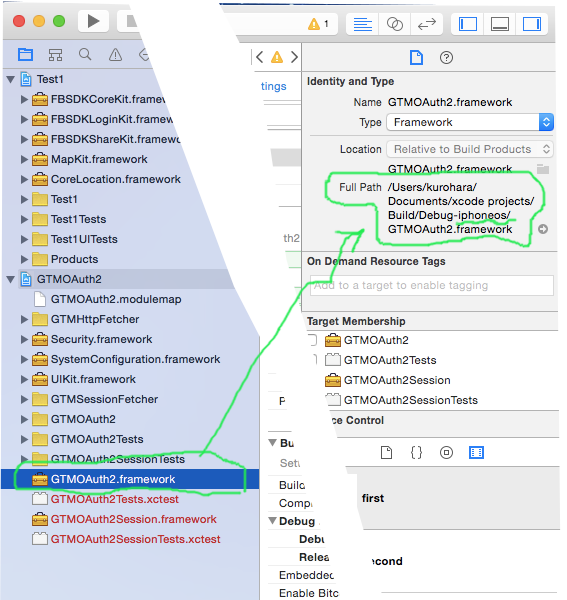Select the Test1UITests folder
This screenshot has width=567, height=600.
tap(84, 239)
